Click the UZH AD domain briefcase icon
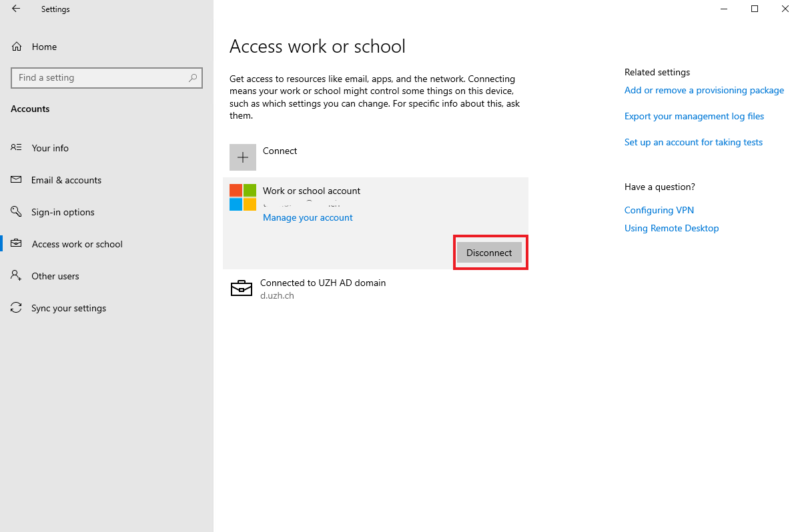The width and height of the screenshot is (790, 532). pos(242,288)
